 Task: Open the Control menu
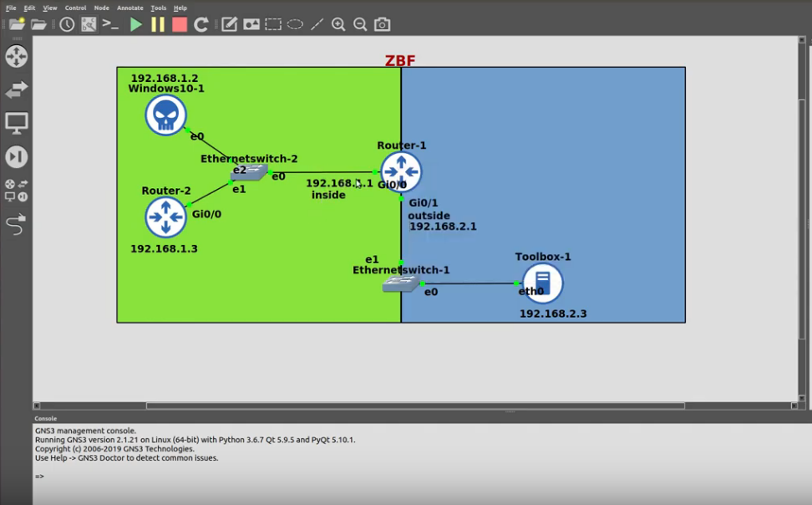(x=75, y=7)
